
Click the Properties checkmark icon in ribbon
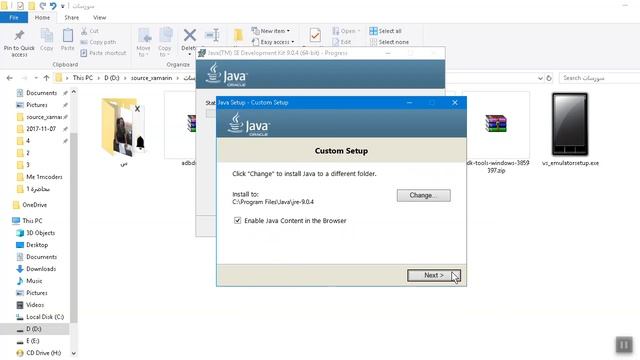click(x=315, y=36)
